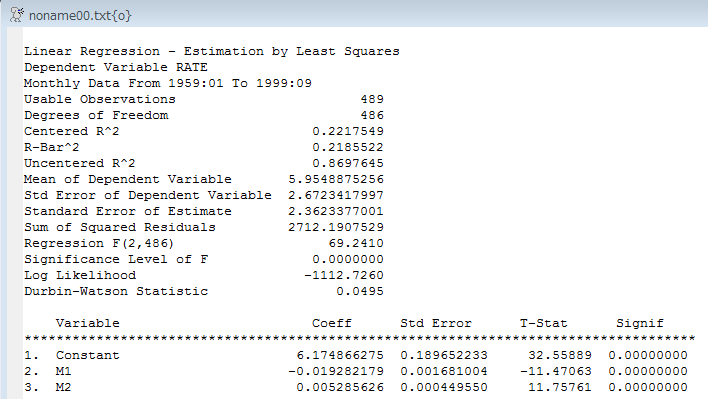Select the noname00.txt{o} window title

click(x=80, y=16)
